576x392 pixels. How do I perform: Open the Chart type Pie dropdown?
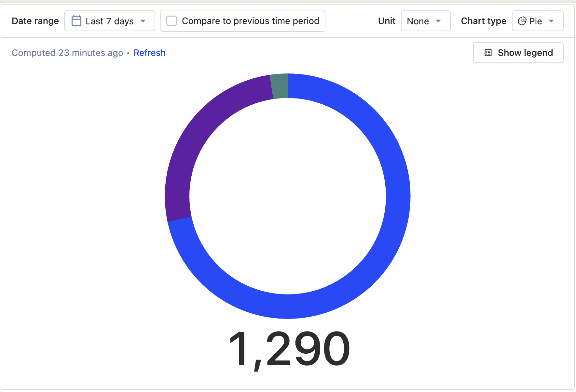[x=538, y=21]
